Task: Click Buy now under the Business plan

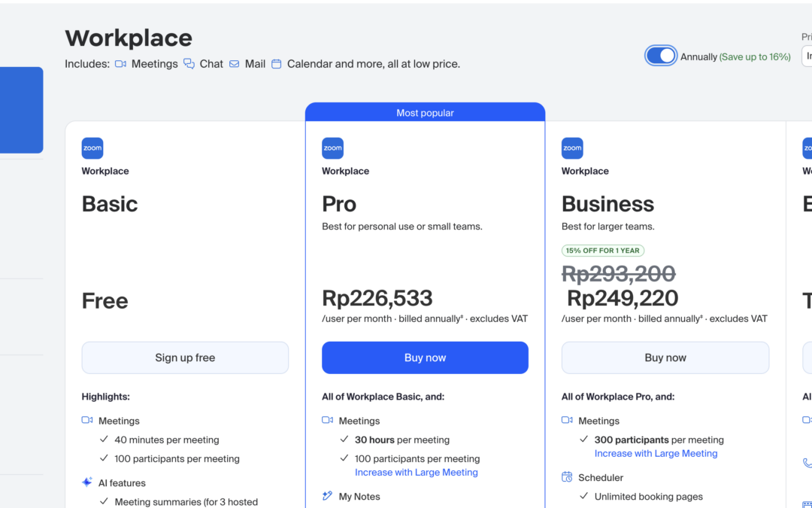Action: tap(665, 357)
